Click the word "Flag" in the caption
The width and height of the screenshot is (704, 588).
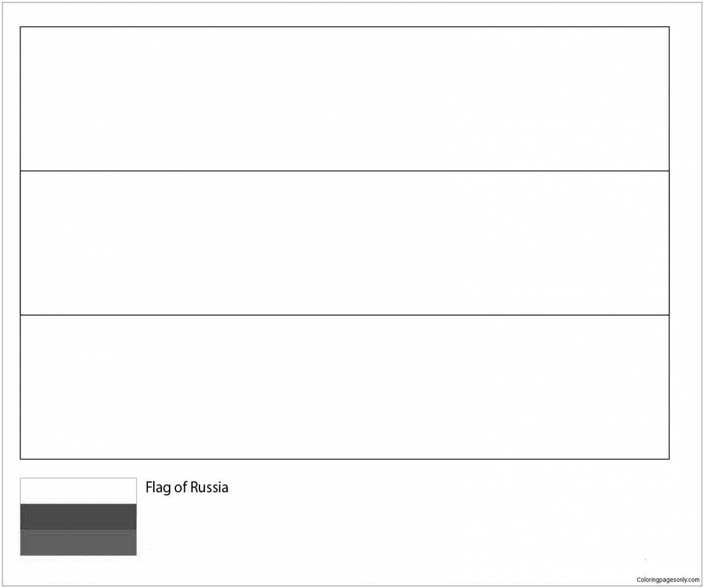[x=157, y=488]
